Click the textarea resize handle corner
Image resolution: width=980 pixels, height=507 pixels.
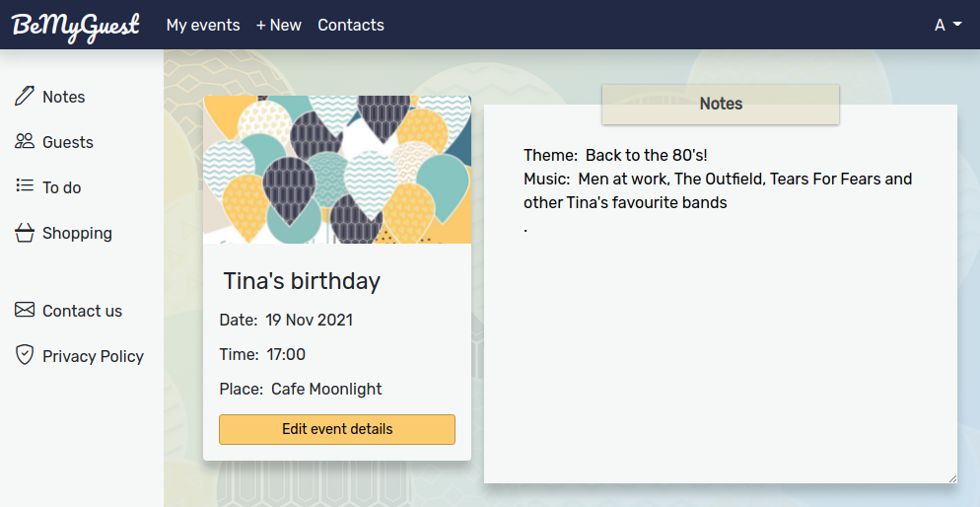[x=951, y=478]
